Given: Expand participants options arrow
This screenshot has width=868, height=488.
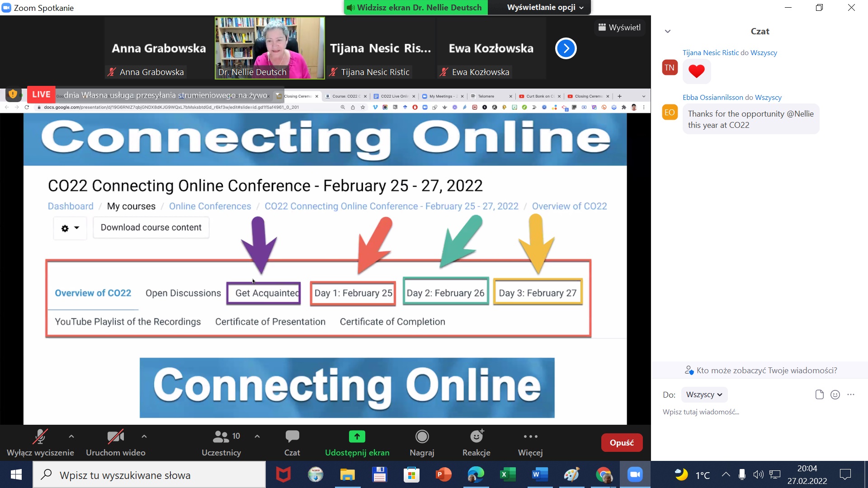Looking at the screenshot, I should pyautogui.click(x=257, y=436).
